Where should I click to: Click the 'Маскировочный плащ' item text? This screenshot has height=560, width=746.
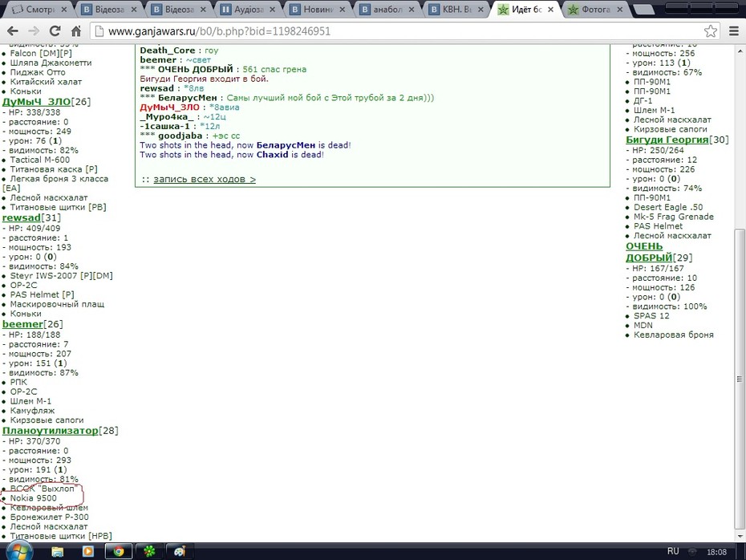pos(57,304)
